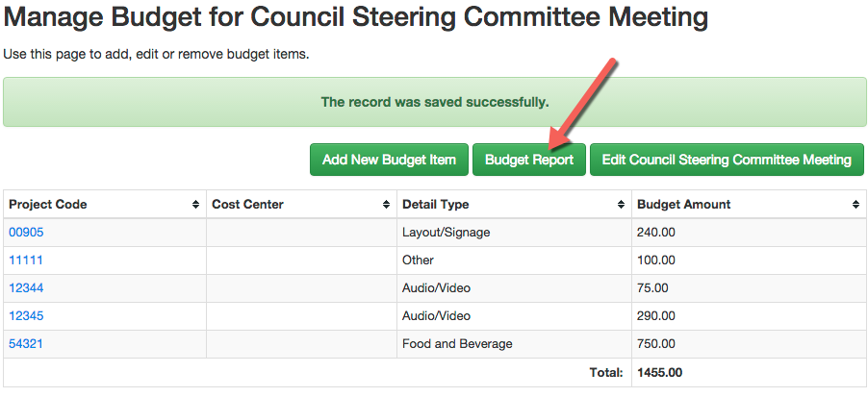Sort by Cost Center column arrows
This screenshot has width=868, height=397.
386,205
